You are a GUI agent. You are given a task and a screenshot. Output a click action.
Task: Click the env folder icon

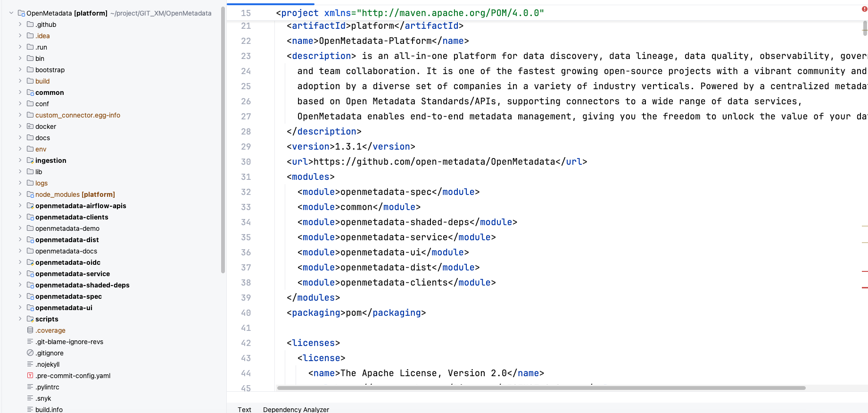[30, 149]
